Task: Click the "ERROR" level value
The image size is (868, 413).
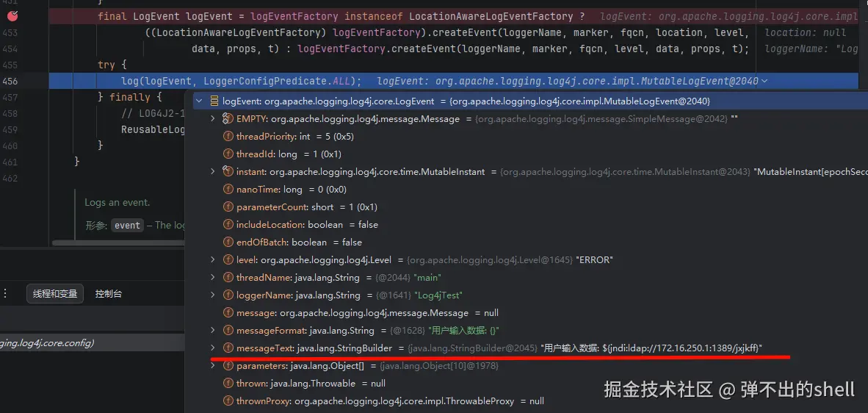Action: pos(594,259)
